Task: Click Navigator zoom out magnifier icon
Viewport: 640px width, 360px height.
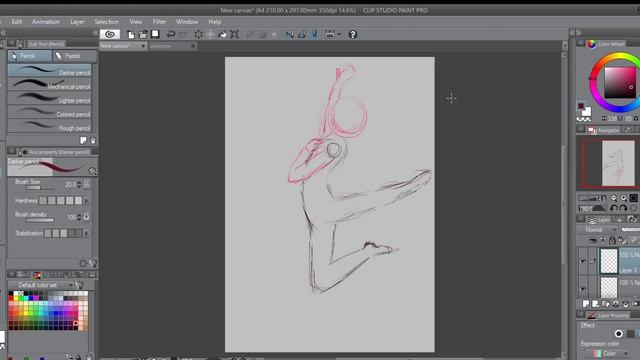Action: tap(613, 198)
